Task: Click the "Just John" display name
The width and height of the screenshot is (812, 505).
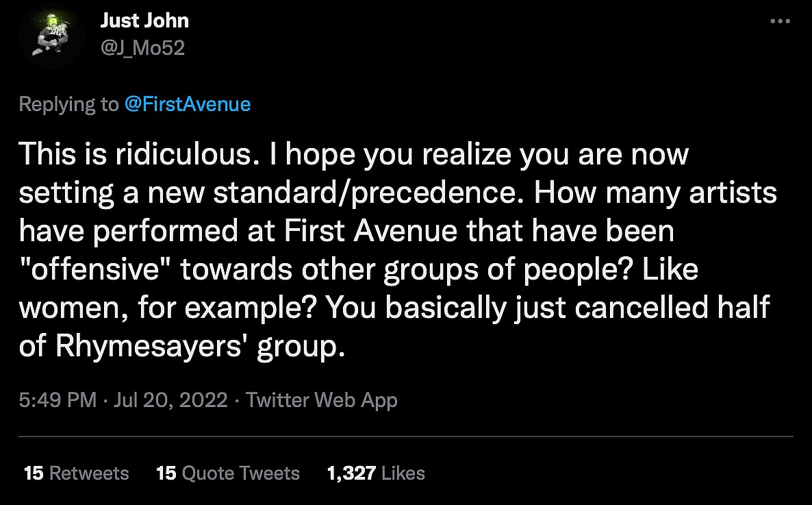Action: point(144,21)
